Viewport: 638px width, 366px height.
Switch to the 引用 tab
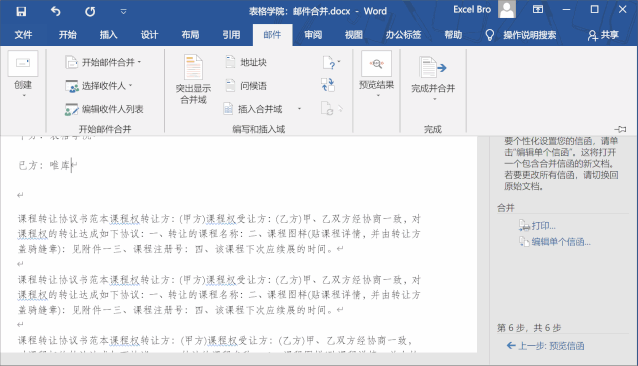pyautogui.click(x=231, y=35)
